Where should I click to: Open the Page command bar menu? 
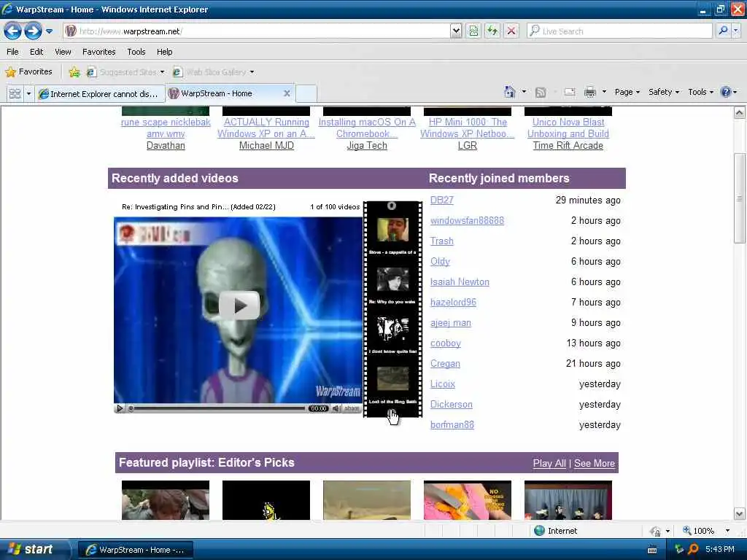click(627, 92)
